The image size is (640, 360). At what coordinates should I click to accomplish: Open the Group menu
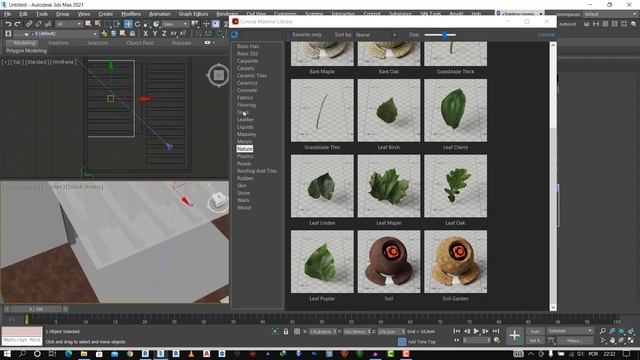click(62, 14)
